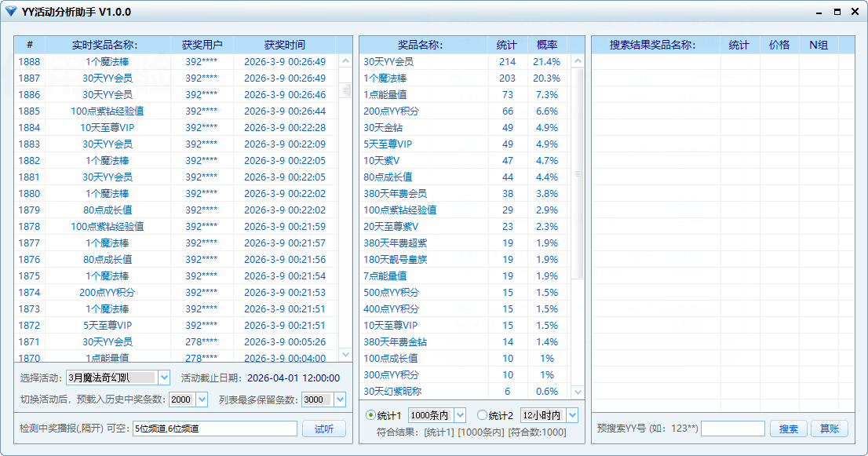Select the 180天靓号皇族 statistics row
Image resolution: width=868 pixels, height=456 pixels.
[x=465, y=260]
